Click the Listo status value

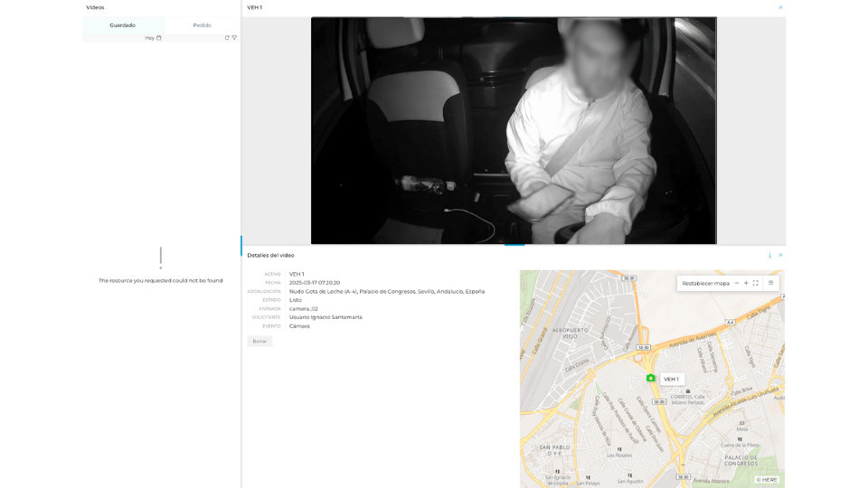point(296,300)
